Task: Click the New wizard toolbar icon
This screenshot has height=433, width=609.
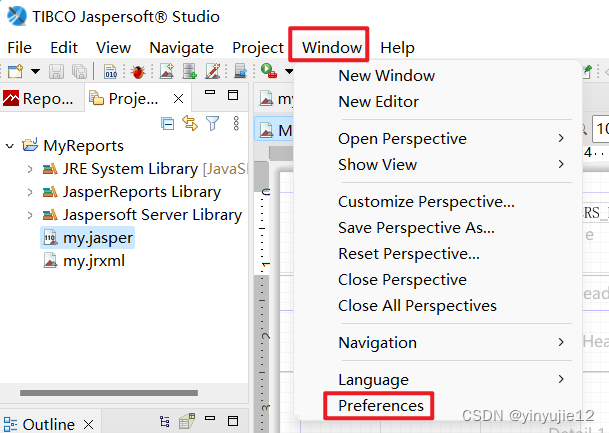Action: pyautogui.click(x=16, y=71)
